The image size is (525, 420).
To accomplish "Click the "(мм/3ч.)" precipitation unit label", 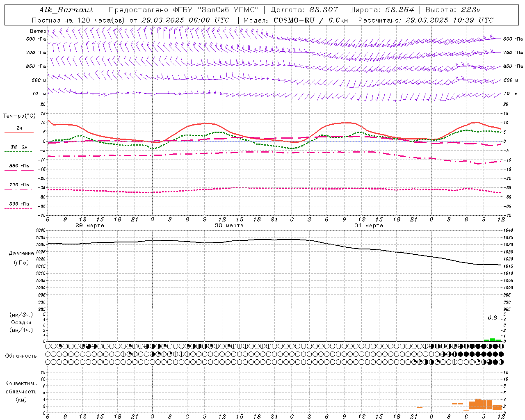I will 21,315.
